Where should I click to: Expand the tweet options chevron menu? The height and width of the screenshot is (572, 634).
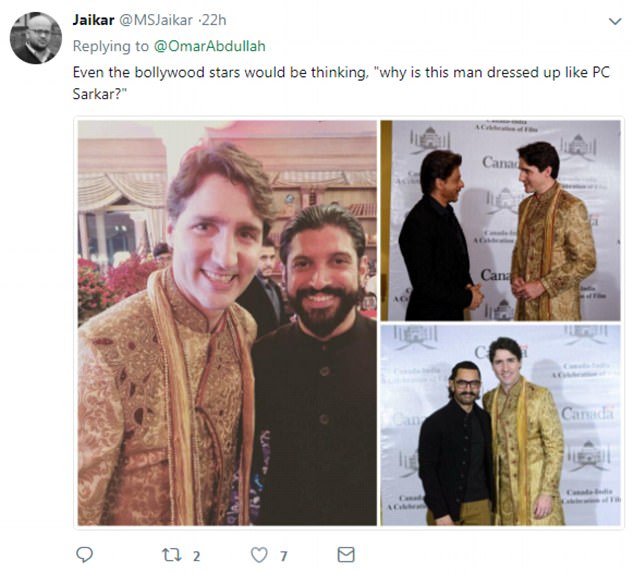point(615,21)
